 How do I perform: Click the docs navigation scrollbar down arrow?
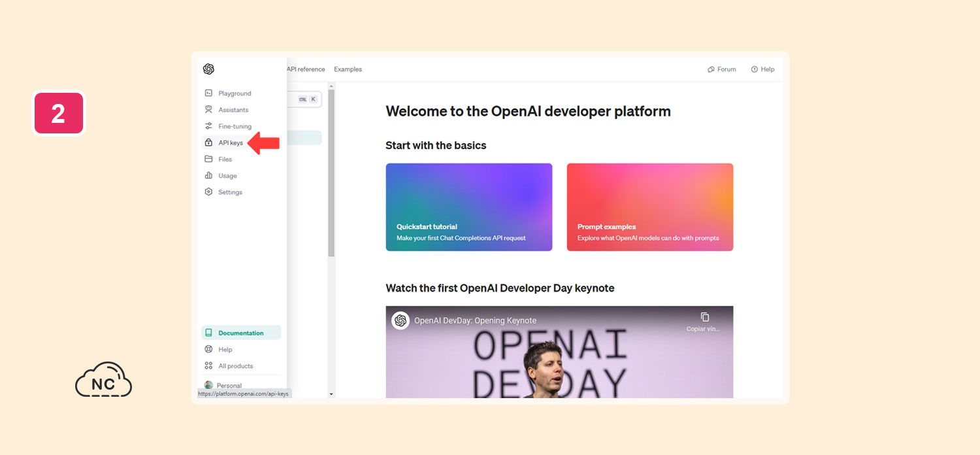331,394
